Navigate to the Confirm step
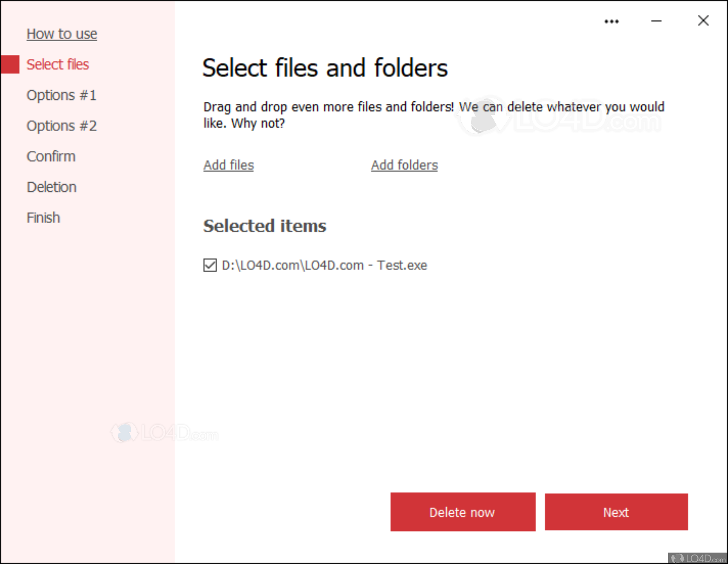728x564 pixels. 51,156
